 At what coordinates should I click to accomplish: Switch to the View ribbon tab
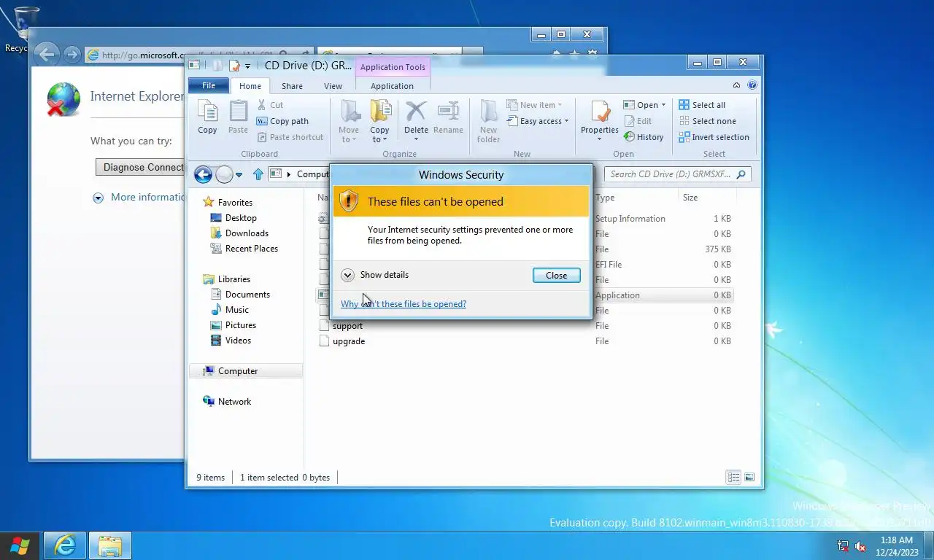[x=333, y=86]
